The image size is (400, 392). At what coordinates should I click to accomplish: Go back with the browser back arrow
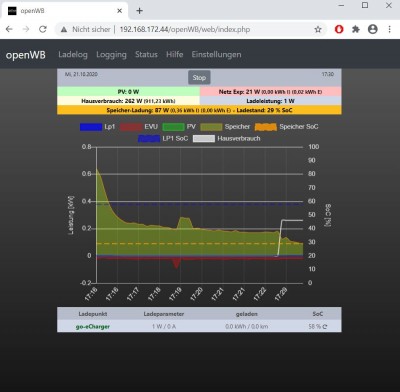pos(9,29)
